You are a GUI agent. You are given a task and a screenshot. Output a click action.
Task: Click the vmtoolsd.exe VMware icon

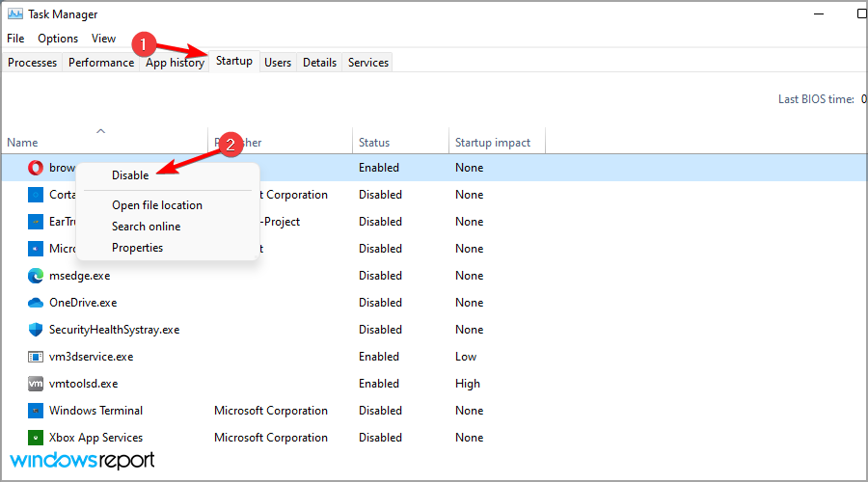pyautogui.click(x=36, y=384)
